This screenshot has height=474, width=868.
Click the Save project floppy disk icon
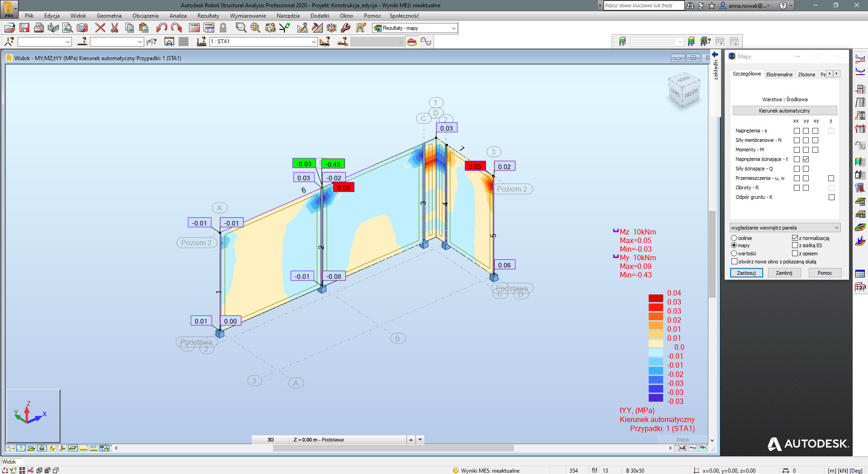click(x=24, y=28)
